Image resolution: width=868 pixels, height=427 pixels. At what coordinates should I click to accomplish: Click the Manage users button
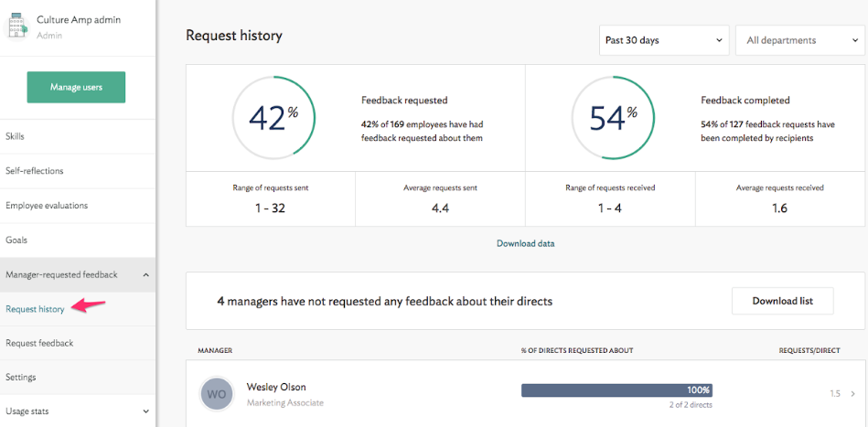click(x=76, y=87)
